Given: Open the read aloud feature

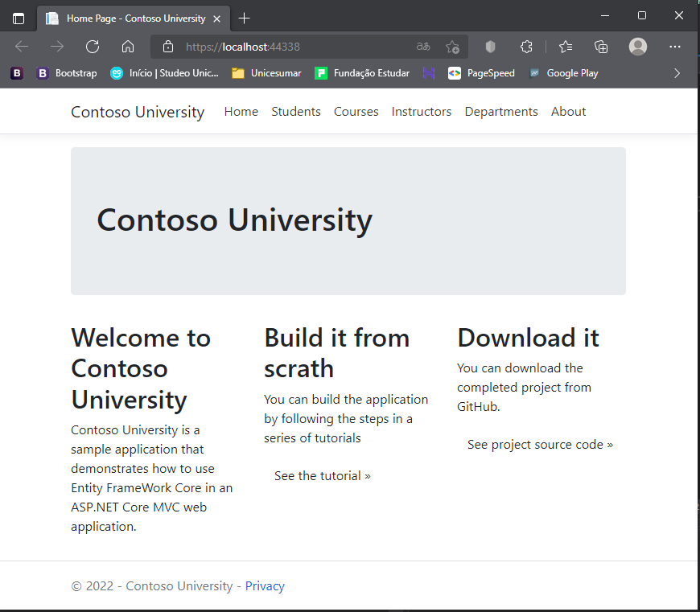Looking at the screenshot, I should pyautogui.click(x=422, y=47).
